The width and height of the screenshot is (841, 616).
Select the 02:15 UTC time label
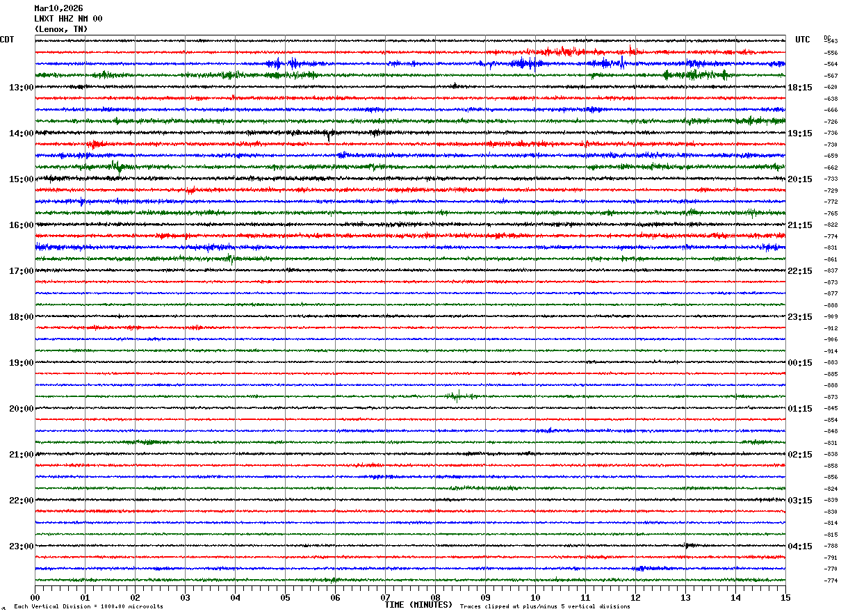pyautogui.click(x=800, y=455)
